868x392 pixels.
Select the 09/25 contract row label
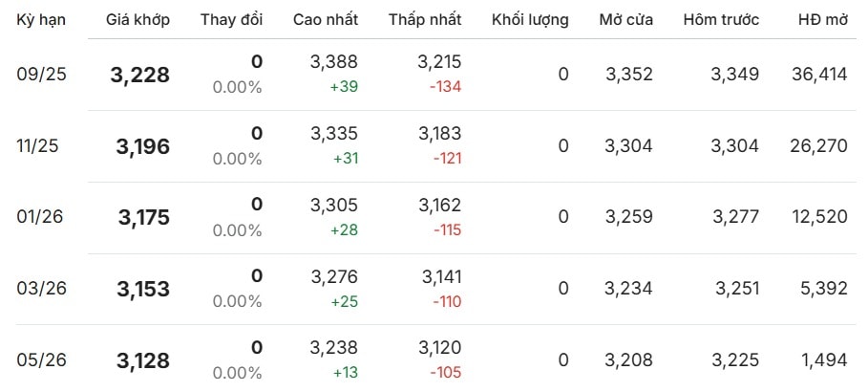click(41, 75)
